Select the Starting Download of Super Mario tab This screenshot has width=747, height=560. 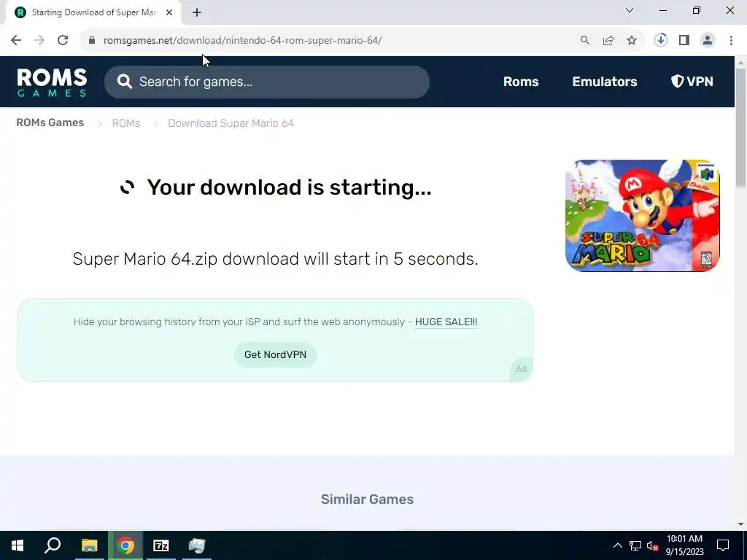[94, 12]
